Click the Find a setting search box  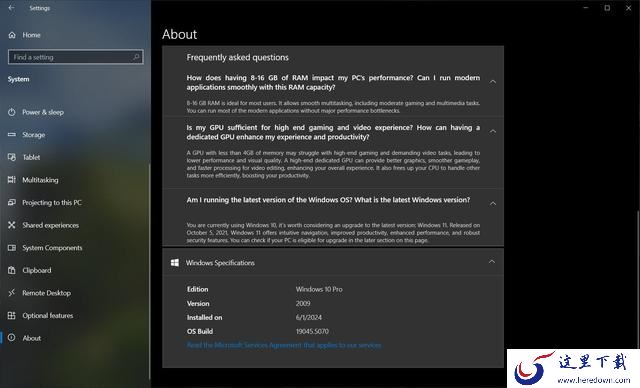(76, 57)
